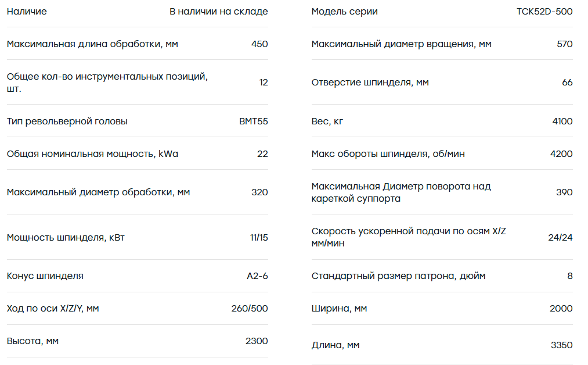Select the BMT55 turret type value
The height and width of the screenshot is (365, 588).
pos(254,121)
